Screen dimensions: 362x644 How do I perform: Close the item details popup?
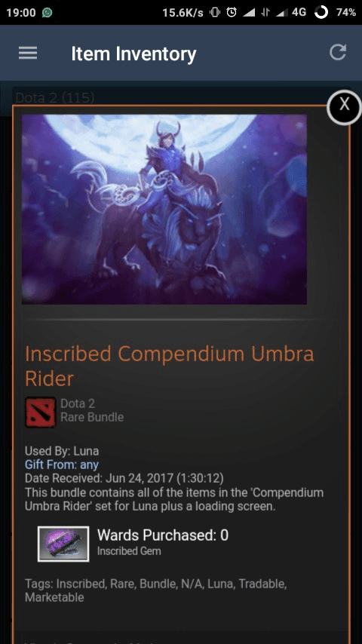click(x=345, y=107)
